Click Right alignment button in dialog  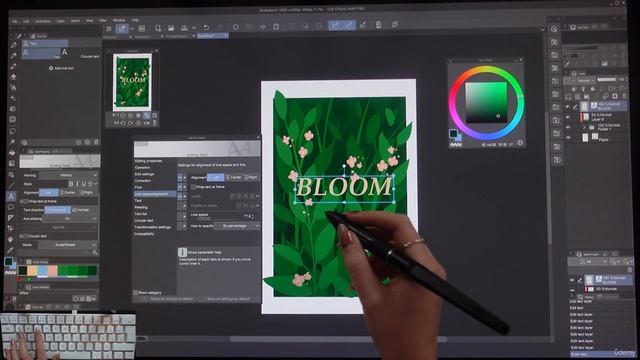click(251, 178)
